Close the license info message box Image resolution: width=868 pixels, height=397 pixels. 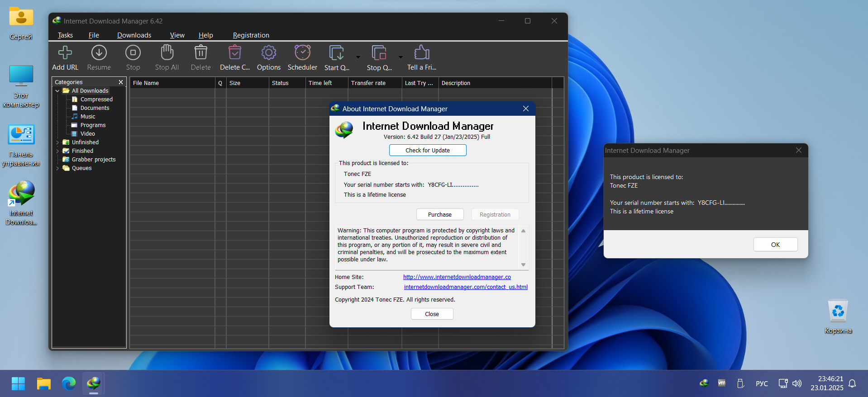(799, 151)
